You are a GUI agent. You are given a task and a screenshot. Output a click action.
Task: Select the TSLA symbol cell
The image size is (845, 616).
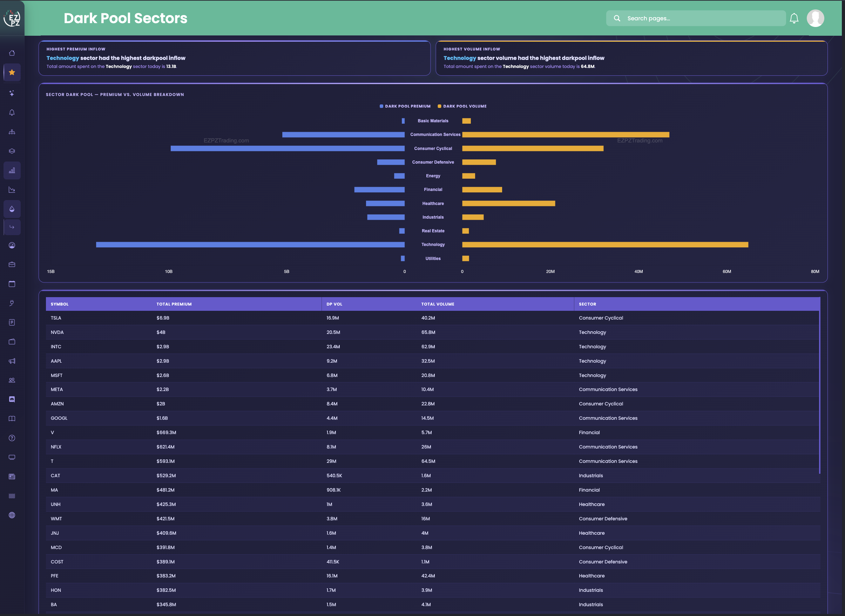pyautogui.click(x=56, y=318)
